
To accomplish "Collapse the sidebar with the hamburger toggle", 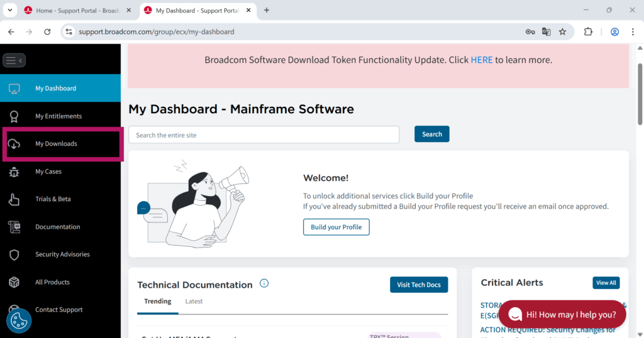I will tap(14, 60).
